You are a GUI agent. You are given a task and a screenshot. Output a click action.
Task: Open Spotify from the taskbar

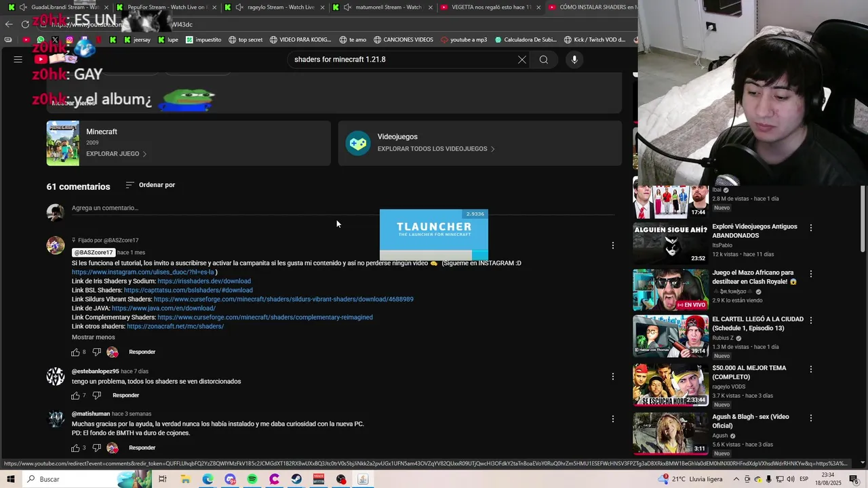coord(252,479)
